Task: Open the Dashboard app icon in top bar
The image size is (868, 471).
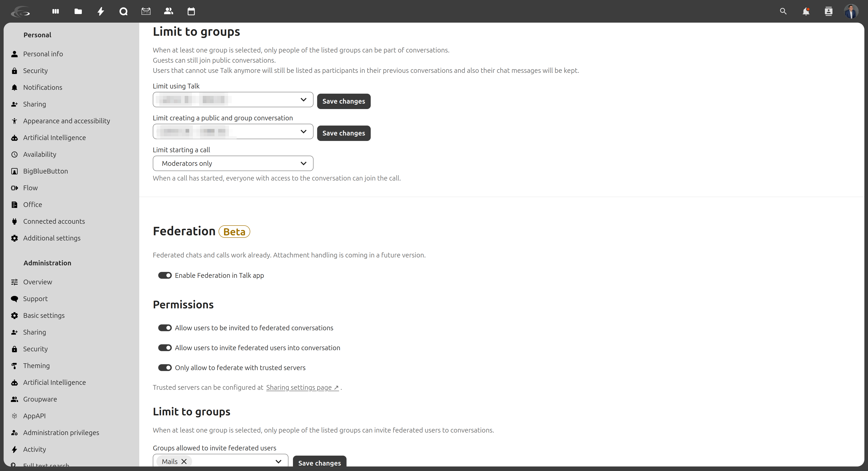Action: [56, 12]
